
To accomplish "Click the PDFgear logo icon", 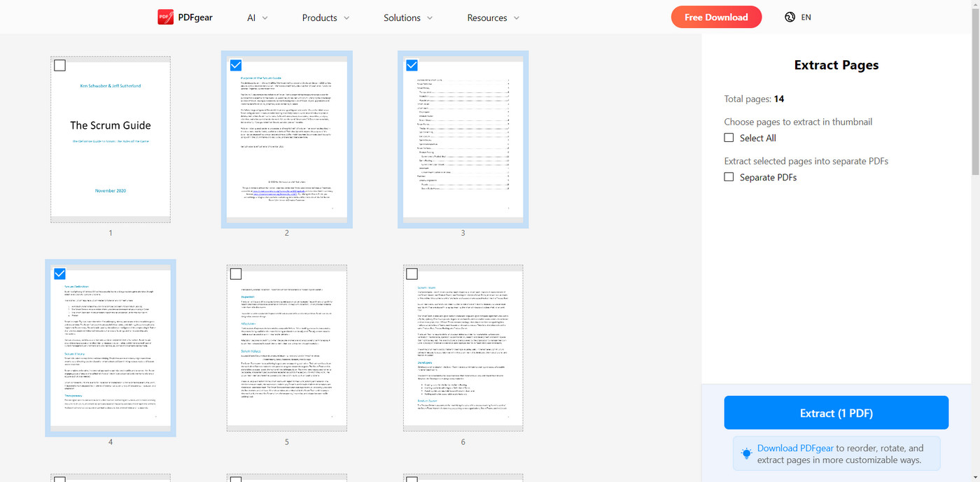I will [165, 16].
